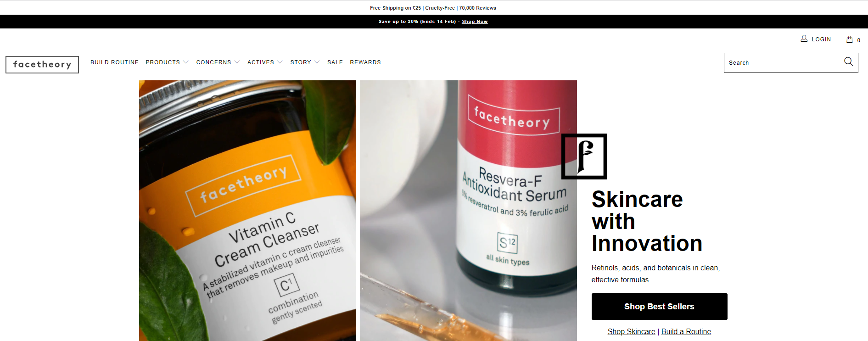Click the user account icon beside Login

(x=804, y=39)
